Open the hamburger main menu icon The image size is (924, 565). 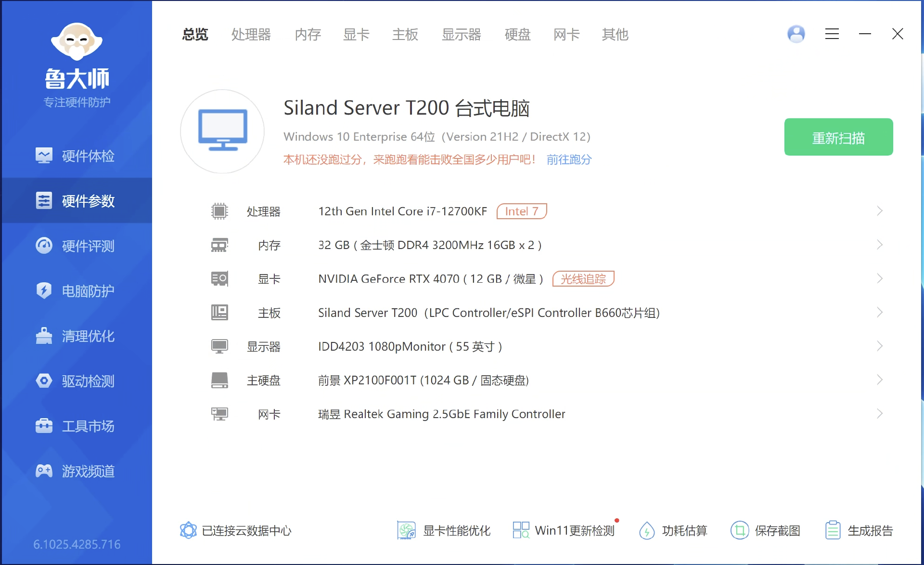click(x=832, y=34)
